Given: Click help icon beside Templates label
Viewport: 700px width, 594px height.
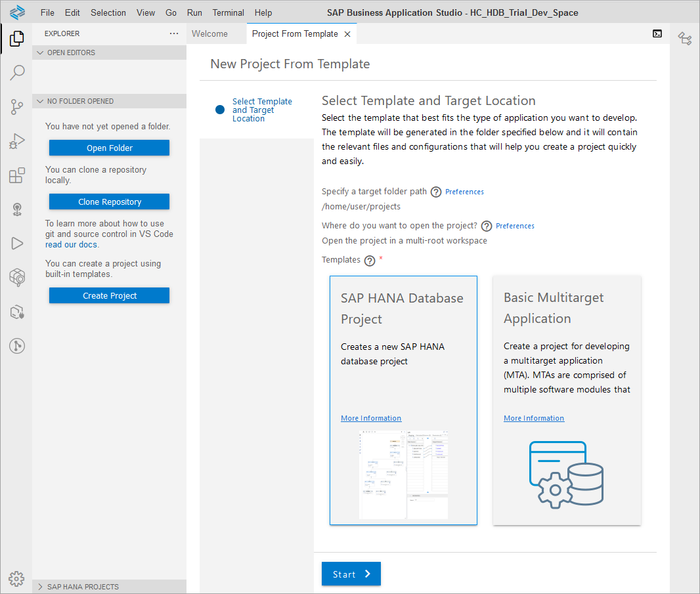Looking at the screenshot, I should (370, 261).
